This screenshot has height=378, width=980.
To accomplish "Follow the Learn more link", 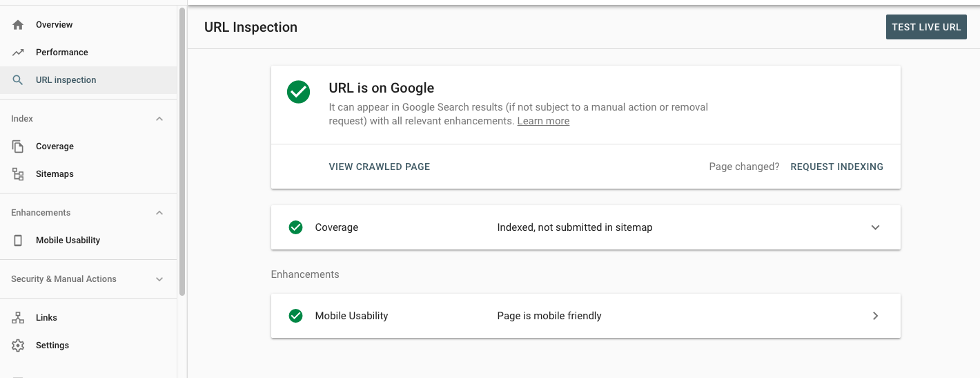I will point(543,121).
